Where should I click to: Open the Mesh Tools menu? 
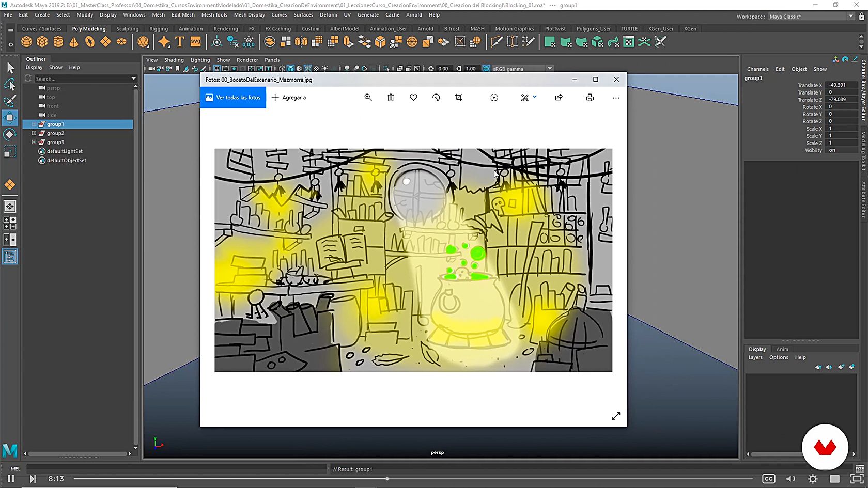click(214, 15)
